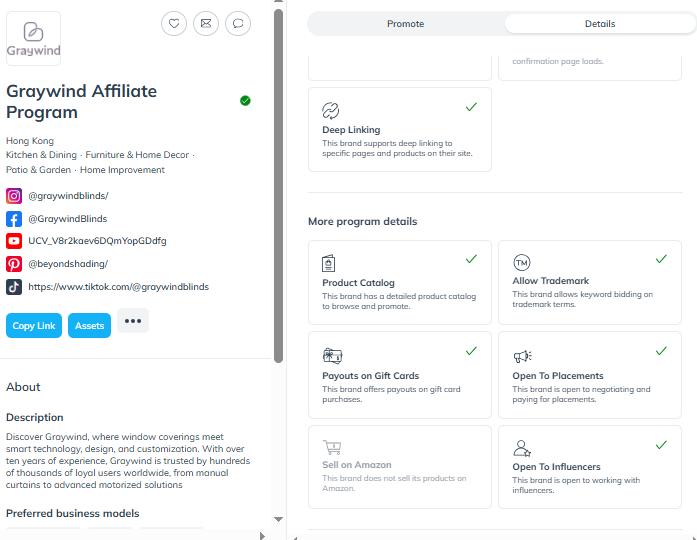The width and height of the screenshot is (697, 540).
Task: Click the Facebook icon for @GraywindBlinds
Action: click(x=14, y=219)
